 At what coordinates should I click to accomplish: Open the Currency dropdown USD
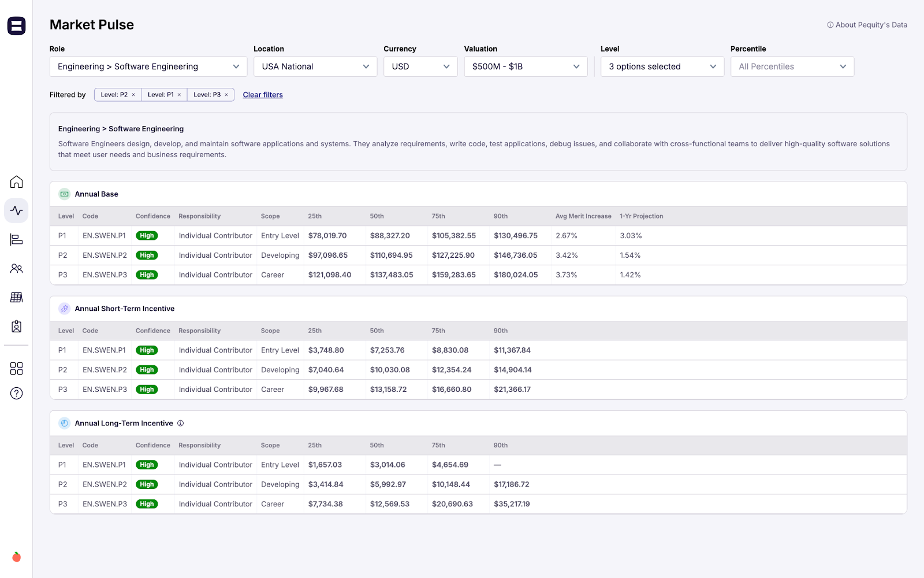coord(420,66)
